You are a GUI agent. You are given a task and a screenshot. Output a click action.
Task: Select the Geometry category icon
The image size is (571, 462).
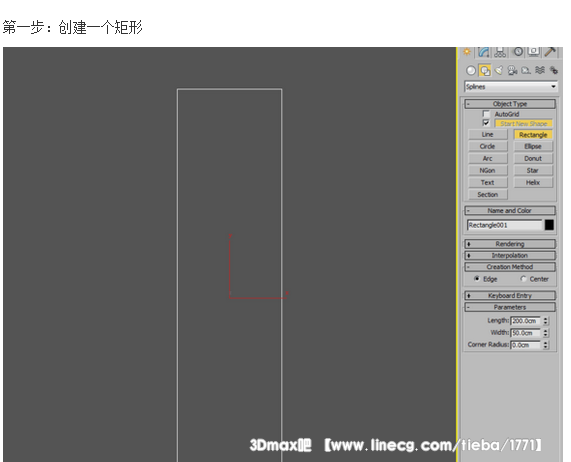click(x=470, y=70)
